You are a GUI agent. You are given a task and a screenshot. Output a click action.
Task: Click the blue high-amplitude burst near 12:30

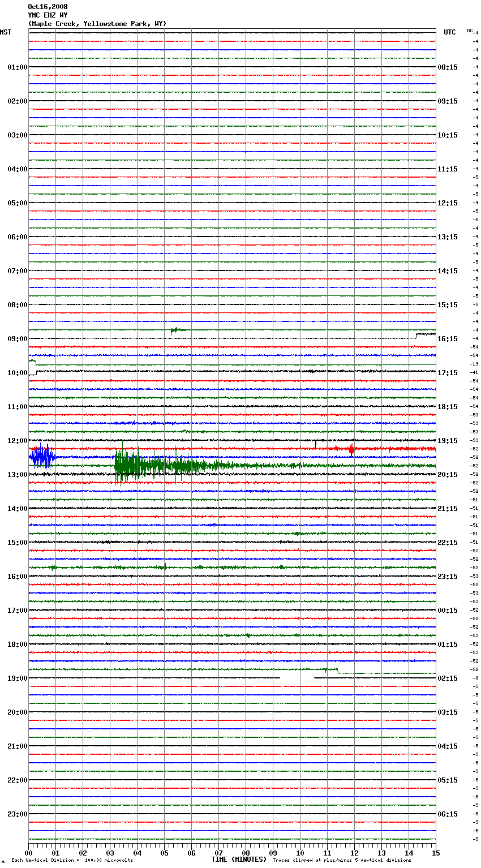(x=42, y=457)
